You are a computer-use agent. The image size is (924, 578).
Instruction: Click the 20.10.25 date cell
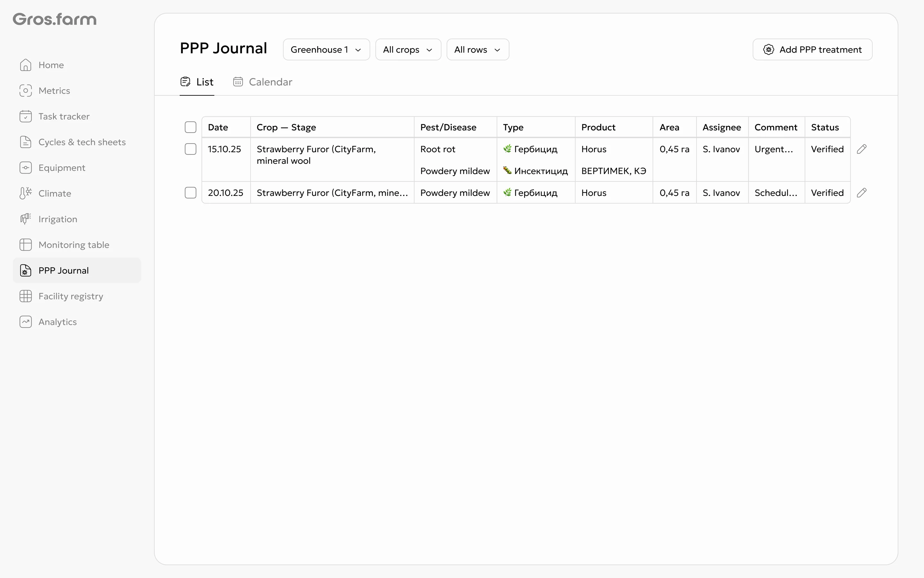pyautogui.click(x=226, y=193)
